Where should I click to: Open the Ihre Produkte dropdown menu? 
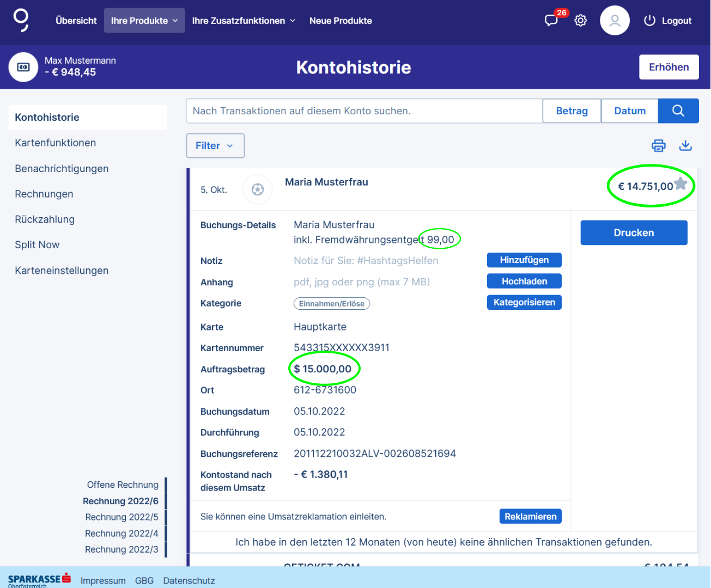[144, 21]
